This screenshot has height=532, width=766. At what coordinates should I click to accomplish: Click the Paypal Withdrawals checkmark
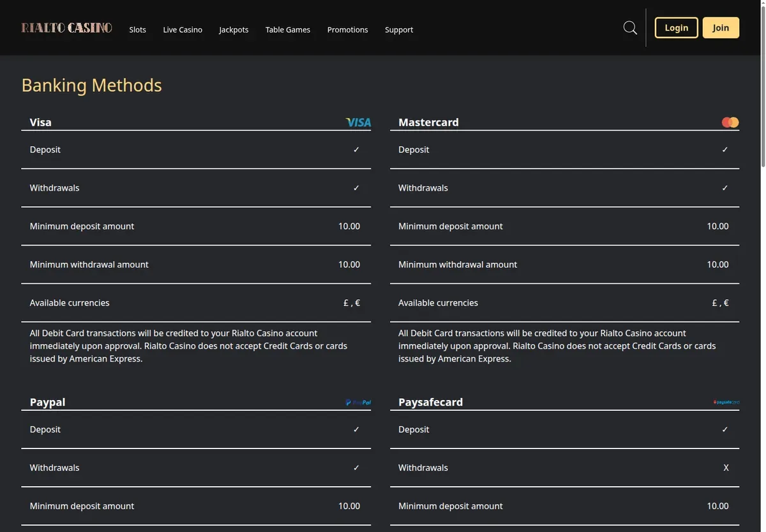coord(356,468)
